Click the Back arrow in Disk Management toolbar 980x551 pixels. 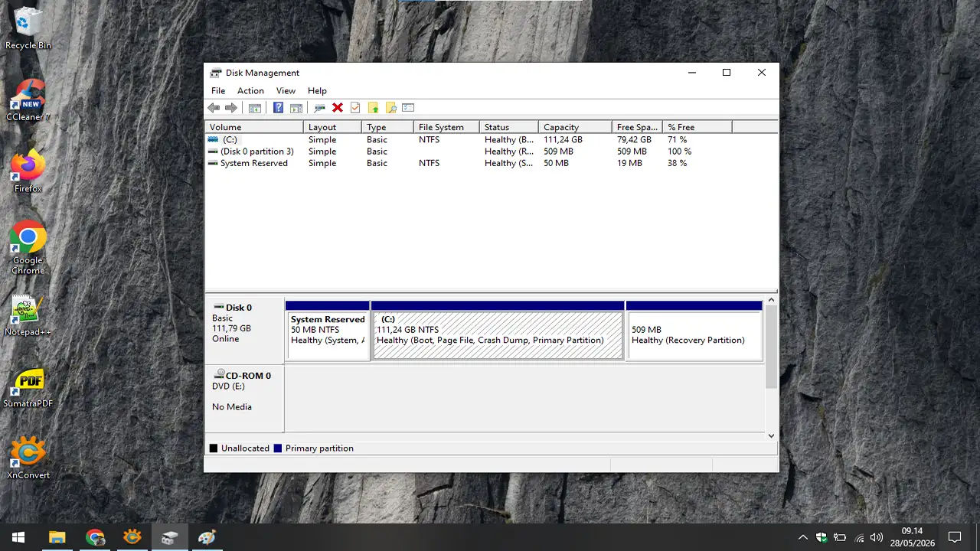point(214,108)
